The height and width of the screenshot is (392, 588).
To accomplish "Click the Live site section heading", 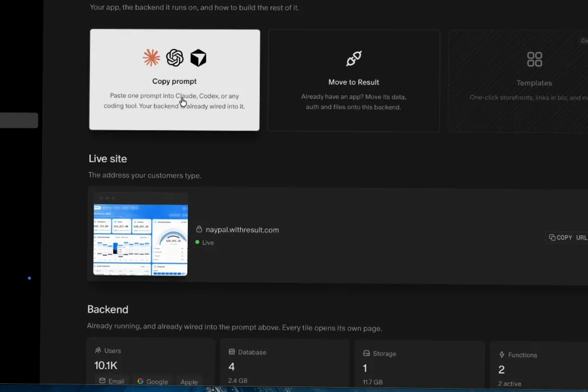I will (x=108, y=158).
